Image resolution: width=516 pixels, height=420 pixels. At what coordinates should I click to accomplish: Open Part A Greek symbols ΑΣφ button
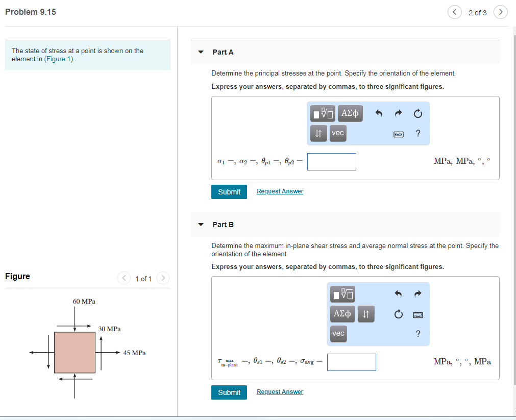click(x=350, y=114)
